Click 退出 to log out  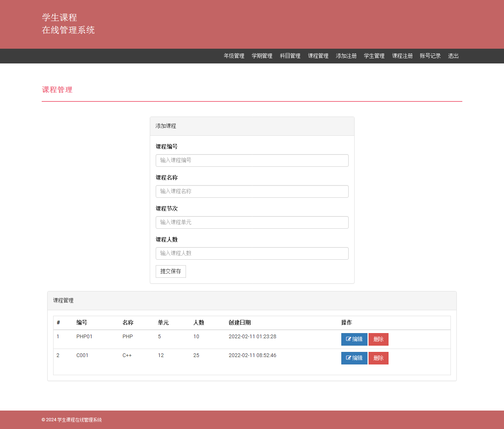pyautogui.click(x=453, y=56)
